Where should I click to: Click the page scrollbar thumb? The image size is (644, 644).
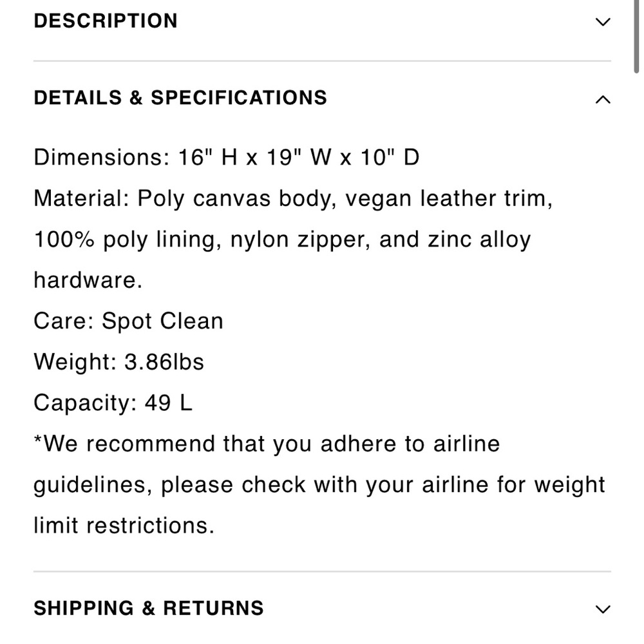click(636, 37)
